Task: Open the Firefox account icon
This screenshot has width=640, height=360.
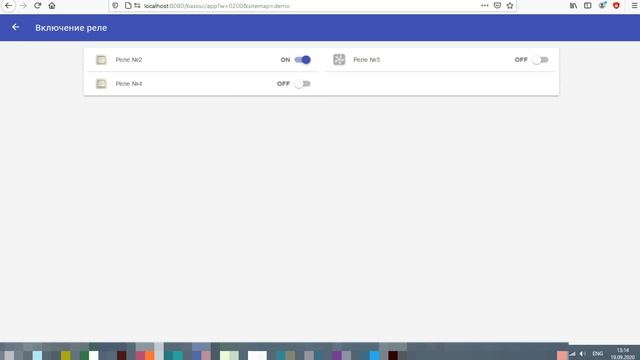Action: click(x=602, y=6)
